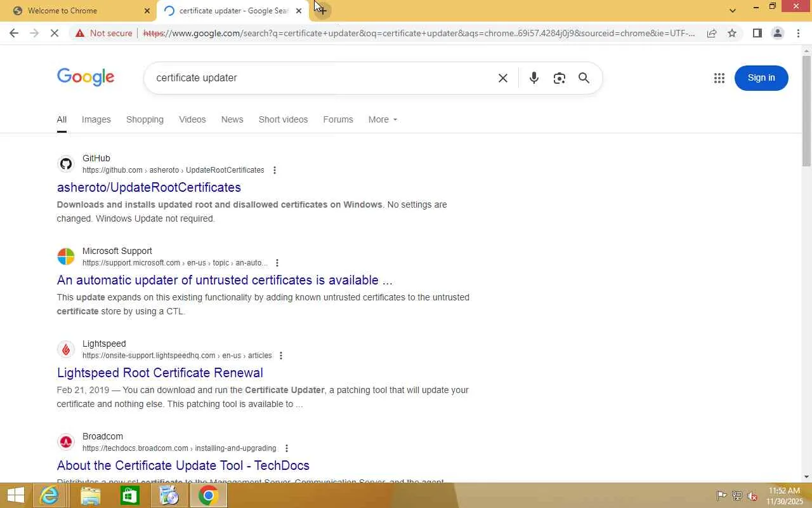Open the Chrome three-dot menu
The image size is (812, 508).
(798, 33)
